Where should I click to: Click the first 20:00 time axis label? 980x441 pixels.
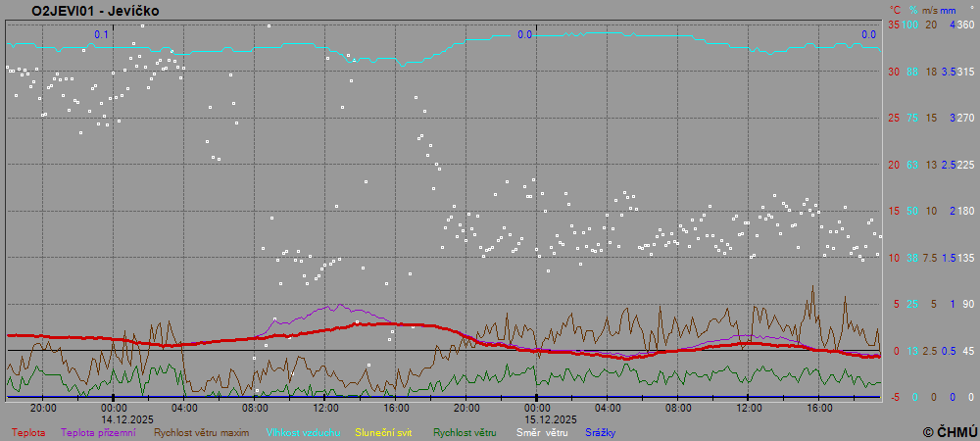point(43,408)
